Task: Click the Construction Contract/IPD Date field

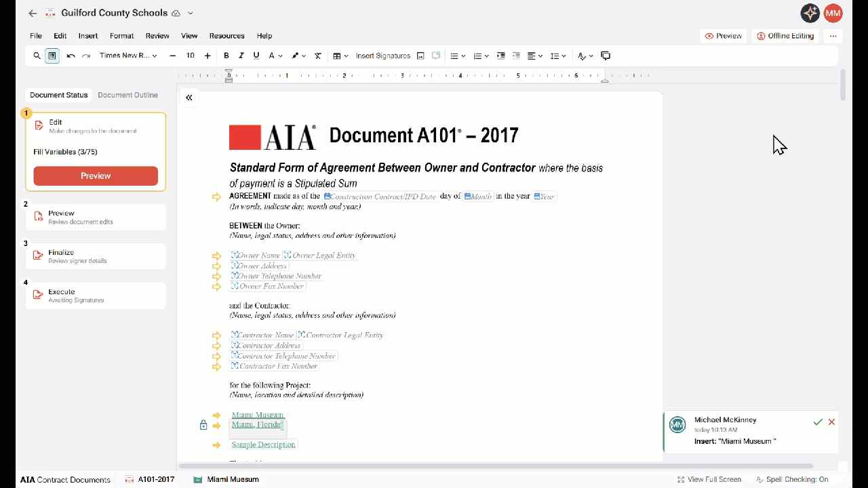Action: pos(380,197)
